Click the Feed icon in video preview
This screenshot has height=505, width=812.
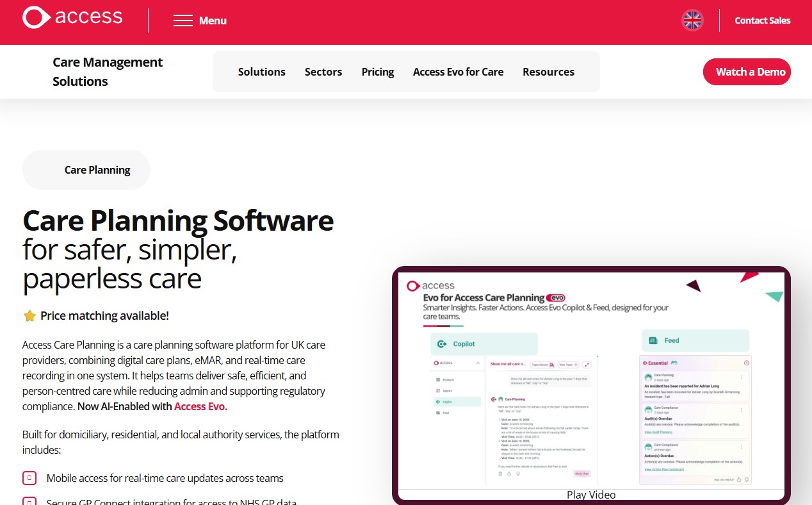click(653, 341)
